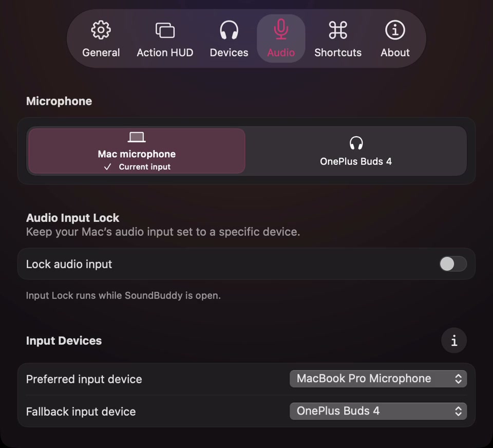
Task: Toggle the Lock audio input switch
Action: 453,264
